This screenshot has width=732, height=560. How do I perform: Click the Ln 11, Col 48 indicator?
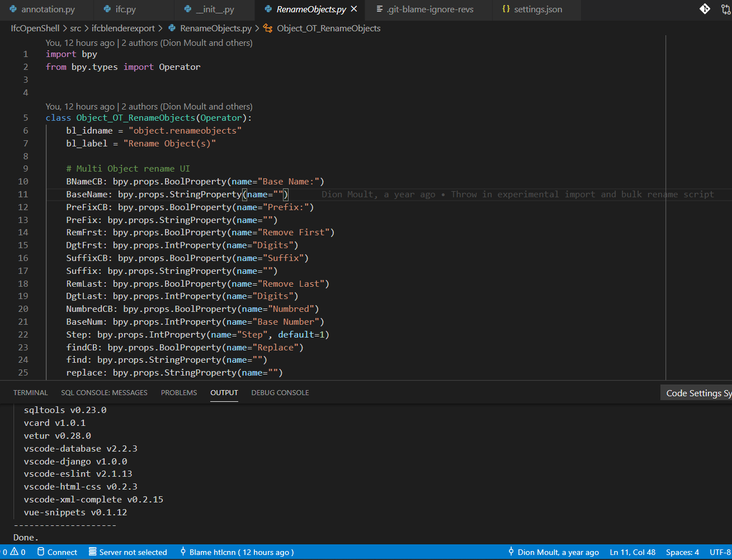[x=632, y=552]
